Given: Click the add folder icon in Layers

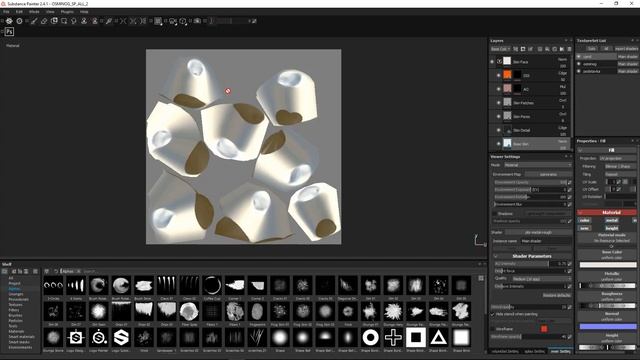Looking at the screenshot, I should pyautogui.click(x=562, y=49).
